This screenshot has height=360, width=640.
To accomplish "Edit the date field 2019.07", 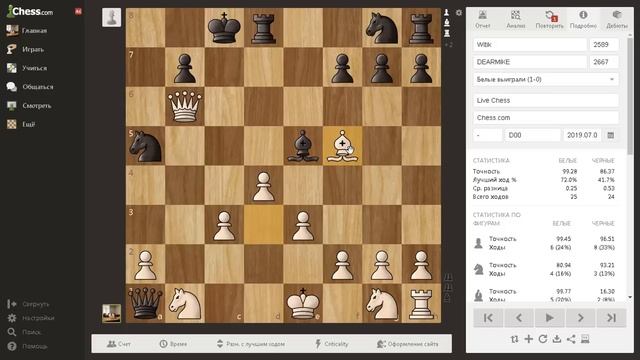I will tap(582, 135).
